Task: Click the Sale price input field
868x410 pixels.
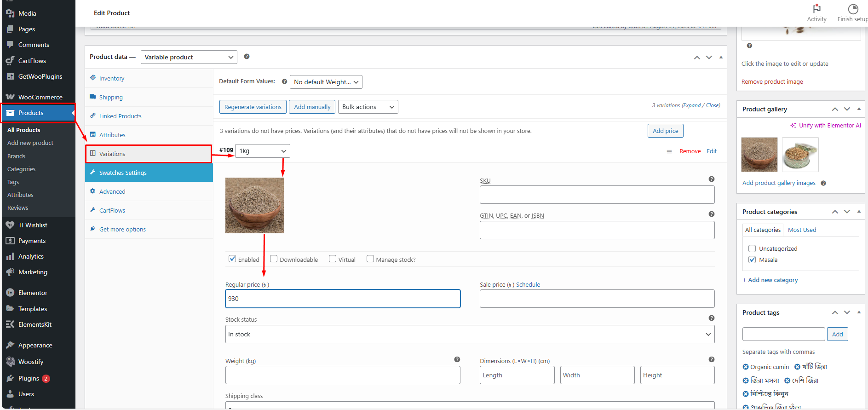Action: coord(597,299)
